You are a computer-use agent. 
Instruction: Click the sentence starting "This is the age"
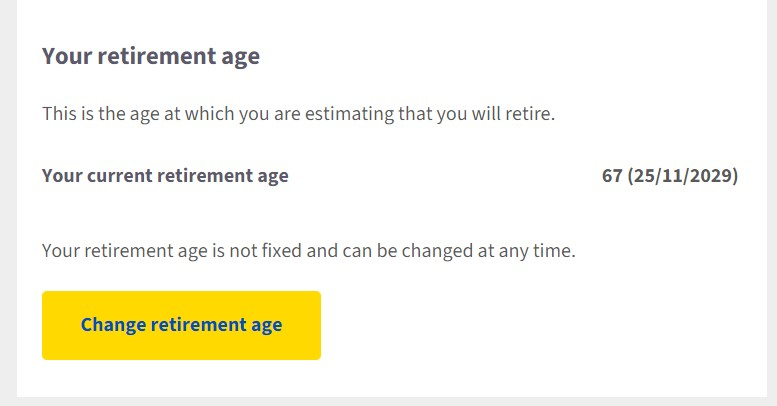[x=298, y=114]
